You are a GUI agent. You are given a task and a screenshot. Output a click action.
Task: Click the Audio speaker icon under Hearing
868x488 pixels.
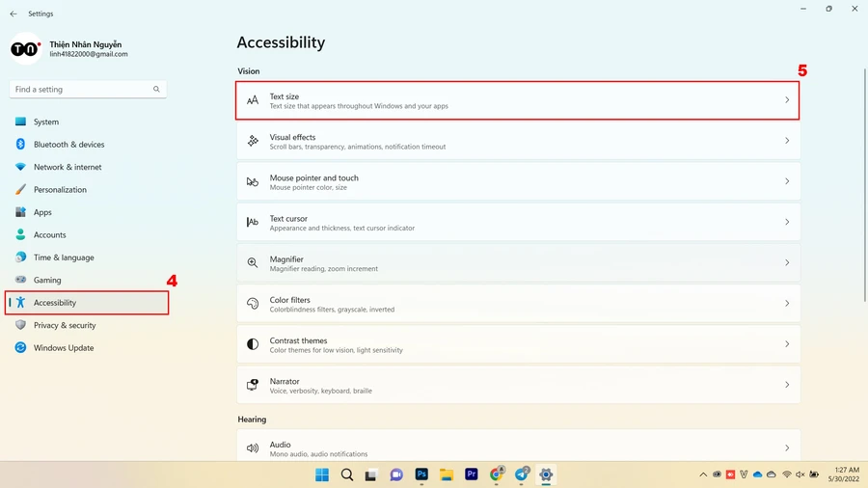point(253,448)
